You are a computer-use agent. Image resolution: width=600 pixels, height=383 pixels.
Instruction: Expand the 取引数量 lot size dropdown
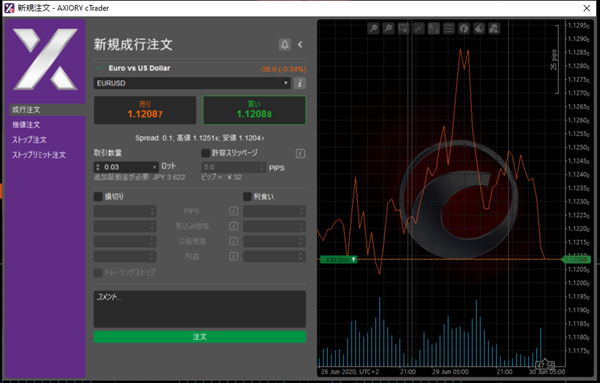coord(155,167)
